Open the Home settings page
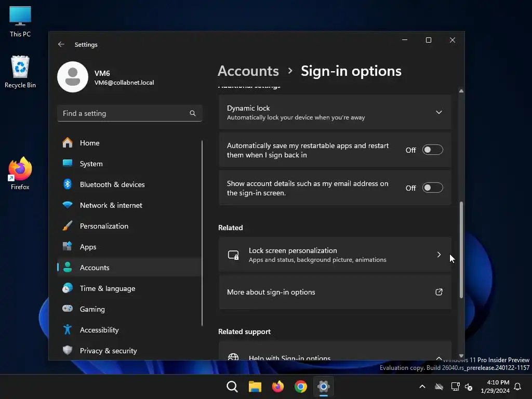 pos(129,143)
